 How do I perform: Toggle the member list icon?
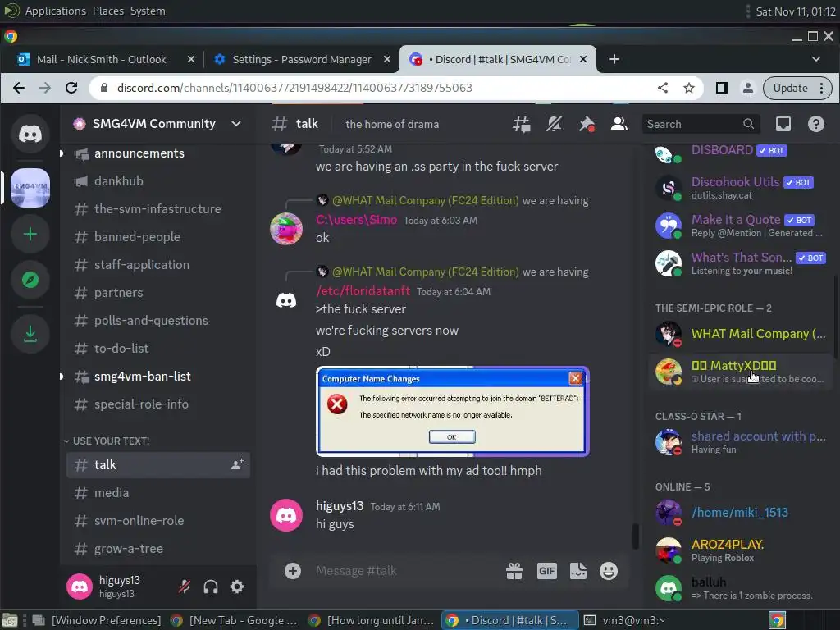click(619, 125)
